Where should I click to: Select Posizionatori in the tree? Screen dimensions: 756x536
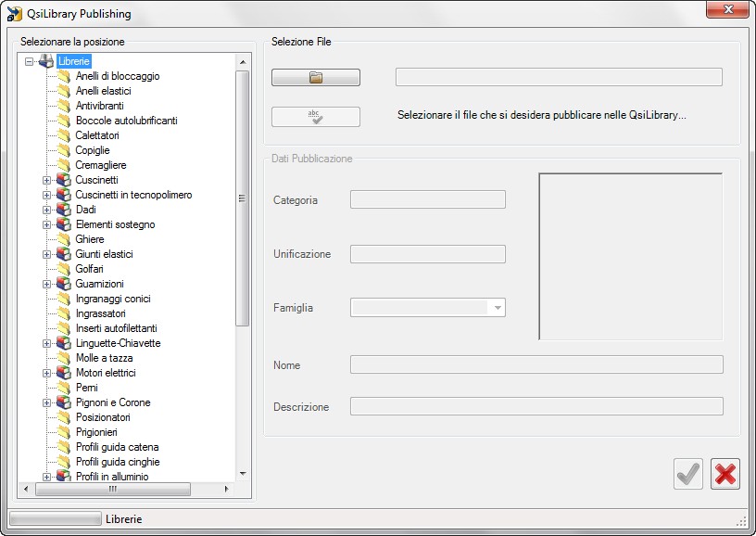tap(103, 417)
